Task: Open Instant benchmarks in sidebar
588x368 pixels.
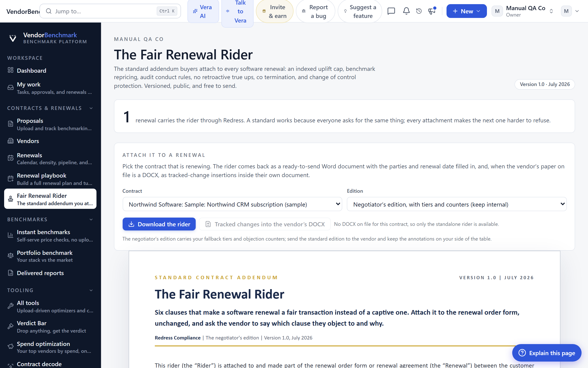Action: coord(50,236)
